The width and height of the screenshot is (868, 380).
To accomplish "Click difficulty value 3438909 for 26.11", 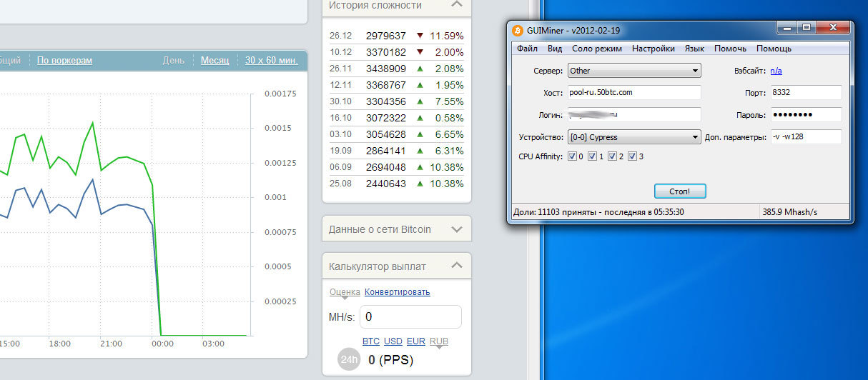I will tap(386, 69).
